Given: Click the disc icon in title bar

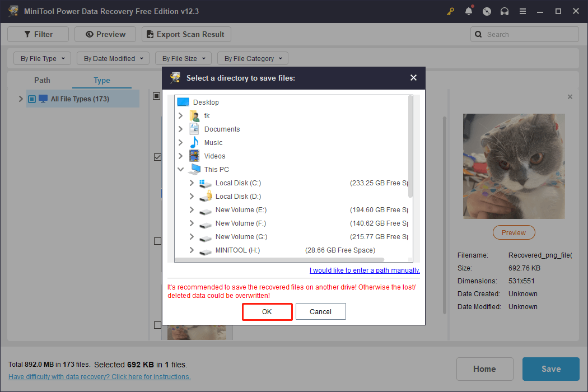Looking at the screenshot, I should [487, 11].
